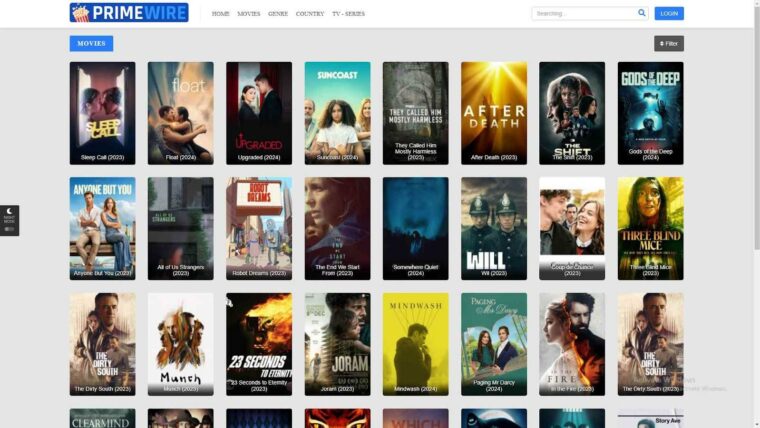
Task: Toggle the night mode switch
Action: click(x=9, y=229)
